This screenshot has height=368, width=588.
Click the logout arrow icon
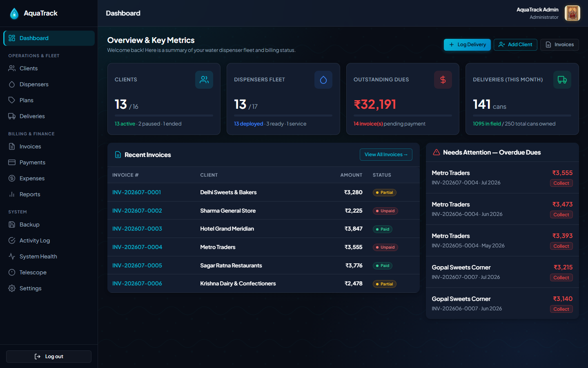tap(38, 357)
